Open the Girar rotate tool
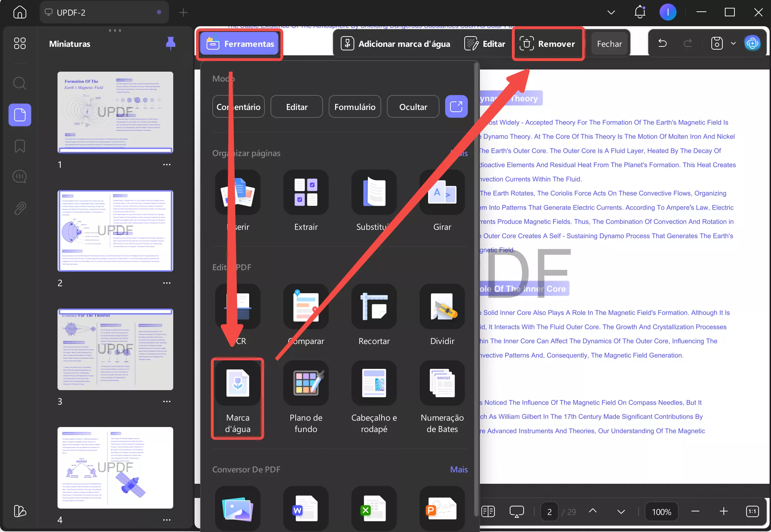This screenshot has height=532, width=771. pyautogui.click(x=442, y=193)
